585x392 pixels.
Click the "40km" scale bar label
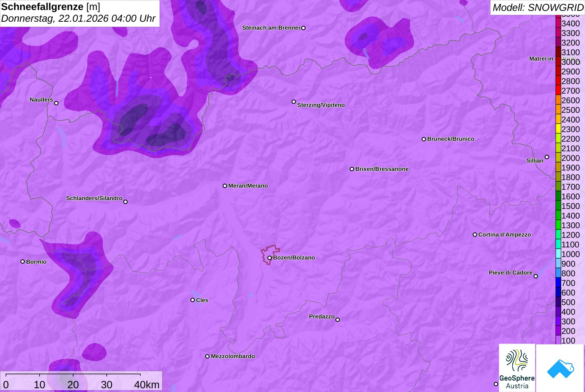(x=147, y=385)
